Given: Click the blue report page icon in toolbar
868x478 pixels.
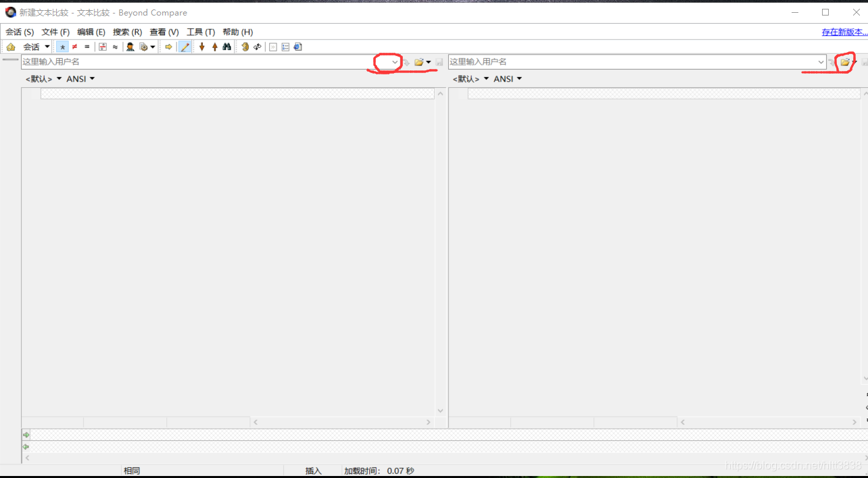Looking at the screenshot, I should (x=297, y=47).
